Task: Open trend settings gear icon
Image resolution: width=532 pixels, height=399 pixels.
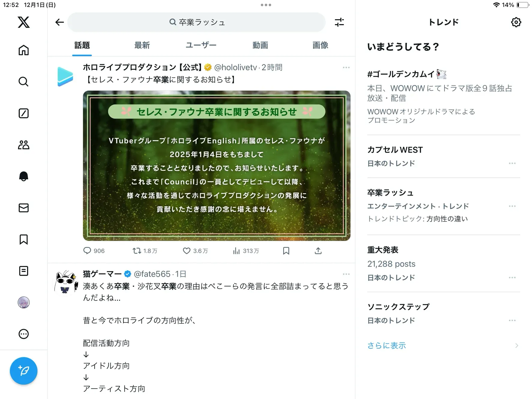Action: (x=516, y=22)
